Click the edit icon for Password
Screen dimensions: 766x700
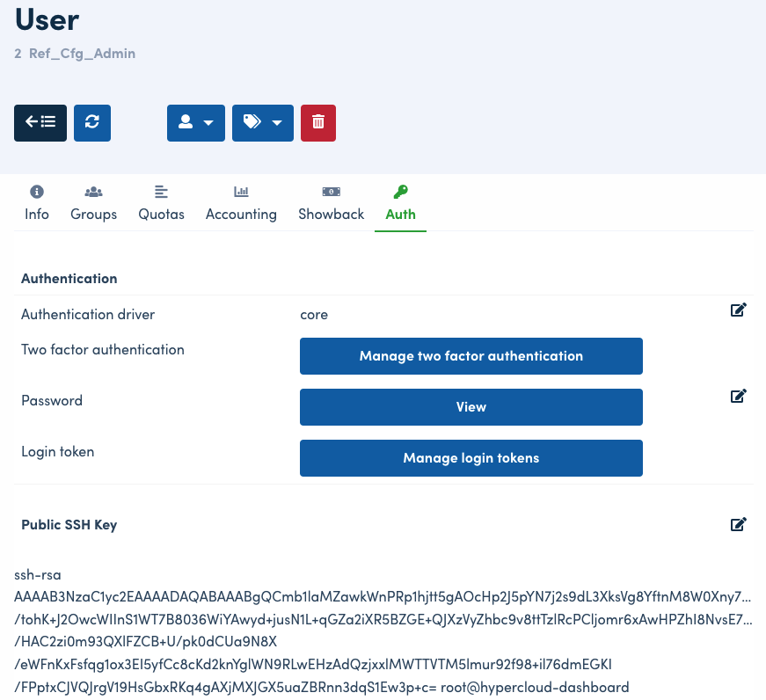click(x=739, y=396)
